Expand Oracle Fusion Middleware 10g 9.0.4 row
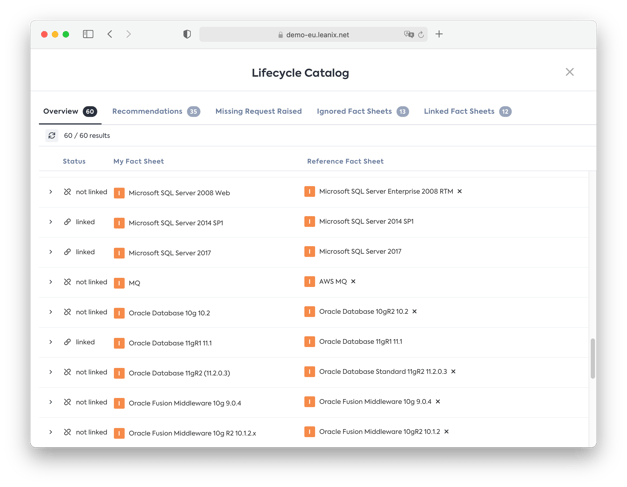This screenshot has height=487, width=627. (x=51, y=402)
